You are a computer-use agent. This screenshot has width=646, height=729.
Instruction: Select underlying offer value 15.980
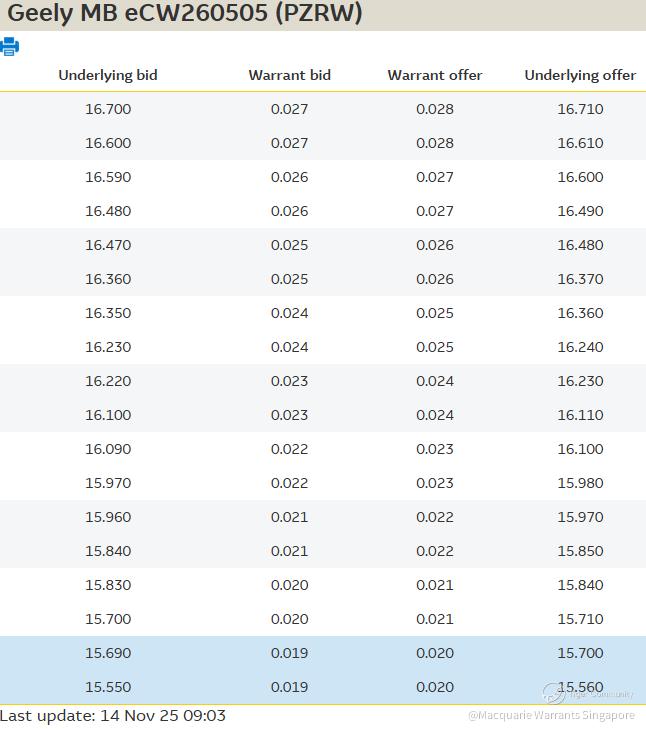[580, 483]
